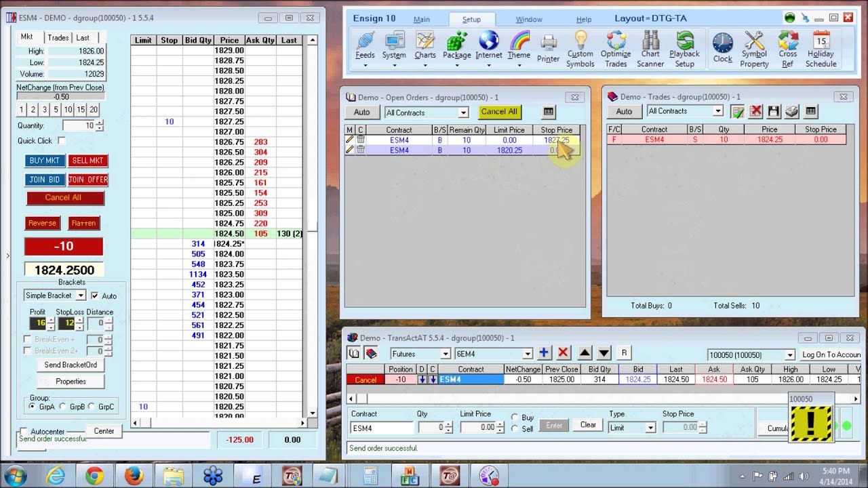Click the ESM4 contract input field

click(x=381, y=428)
